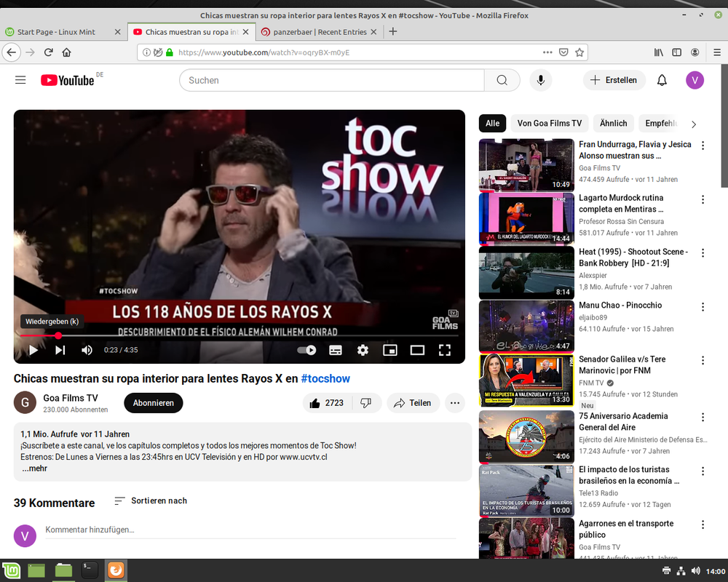Open the video settings gear

coord(363,350)
